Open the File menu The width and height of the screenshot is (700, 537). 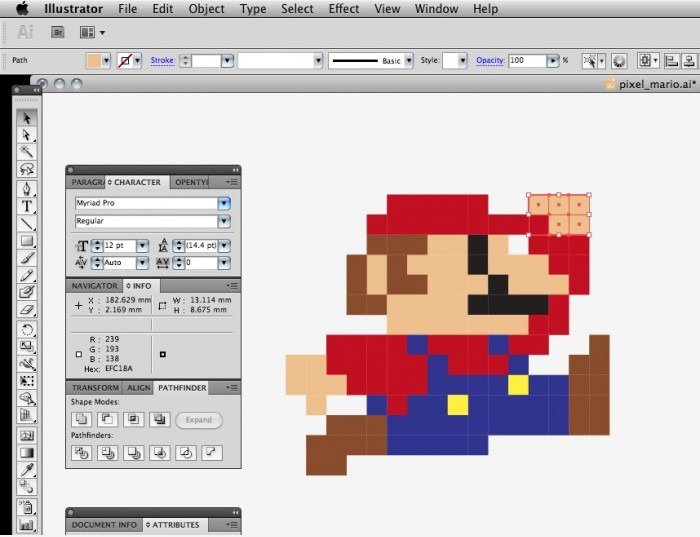click(128, 8)
